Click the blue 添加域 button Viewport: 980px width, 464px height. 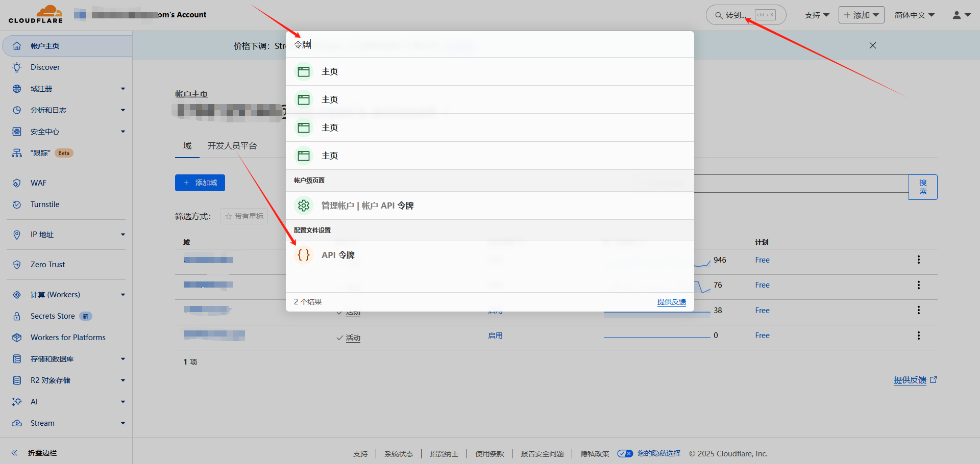[x=200, y=183]
